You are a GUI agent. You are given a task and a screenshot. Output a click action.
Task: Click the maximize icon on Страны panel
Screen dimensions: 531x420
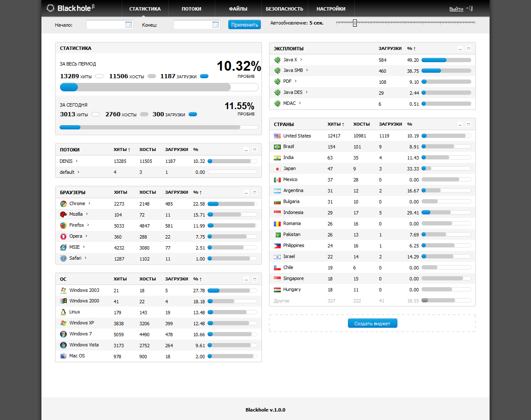coord(468,124)
